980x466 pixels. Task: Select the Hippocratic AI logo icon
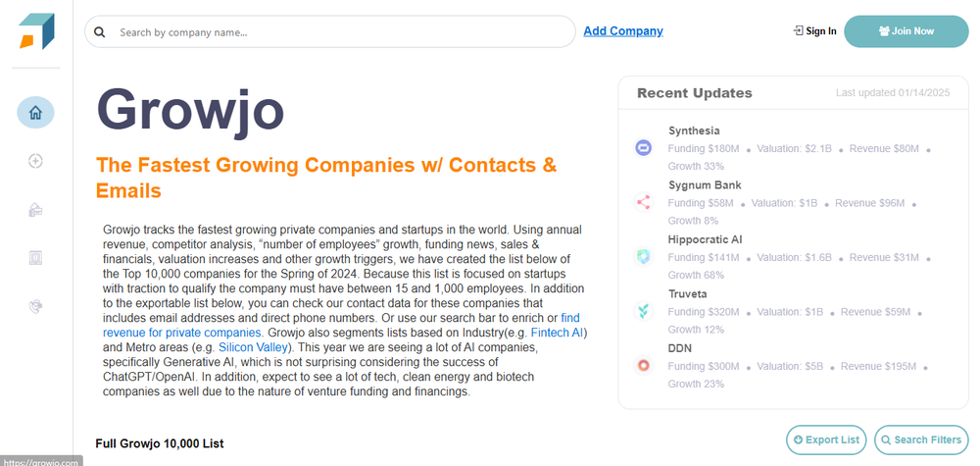[644, 257]
